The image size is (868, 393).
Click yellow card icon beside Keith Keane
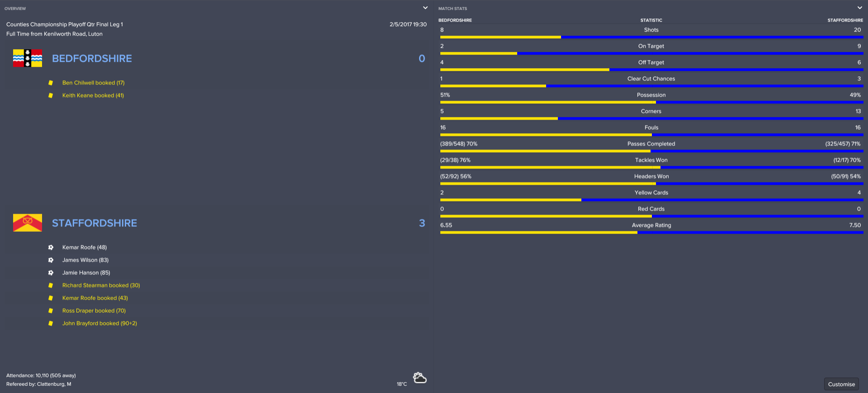coord(51,95)
